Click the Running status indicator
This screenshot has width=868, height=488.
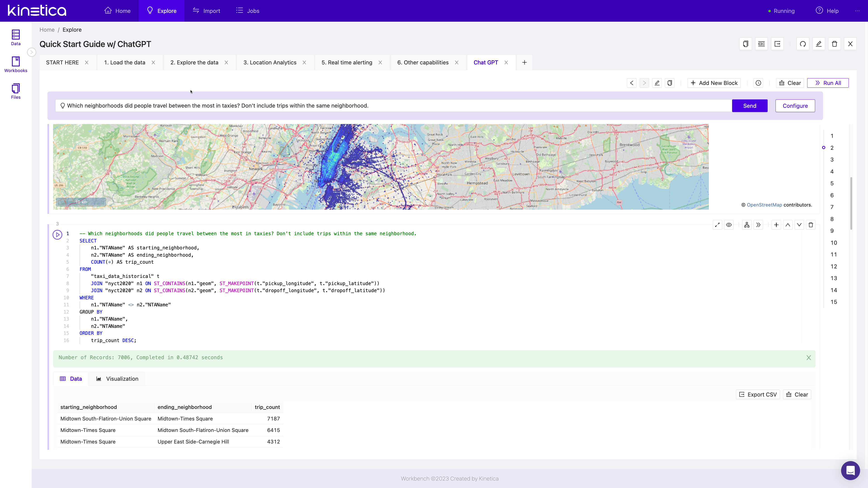[781, 11]
